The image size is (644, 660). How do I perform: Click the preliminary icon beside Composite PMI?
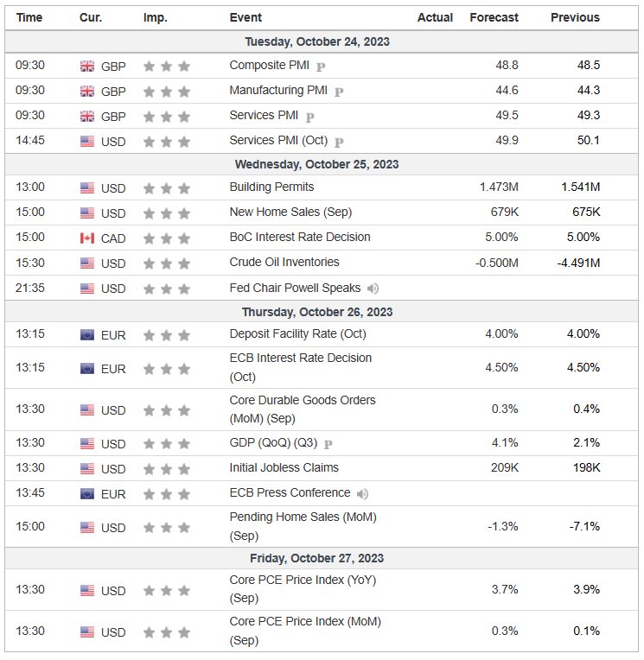tap(321, 67)
